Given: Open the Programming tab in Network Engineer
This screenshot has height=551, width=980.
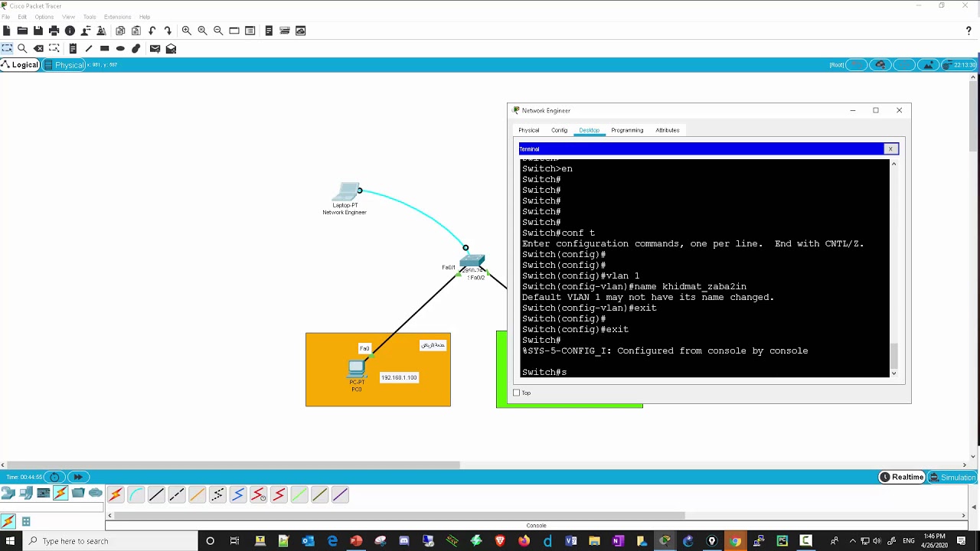Looking at the screenshot, I should pos(627,130).
